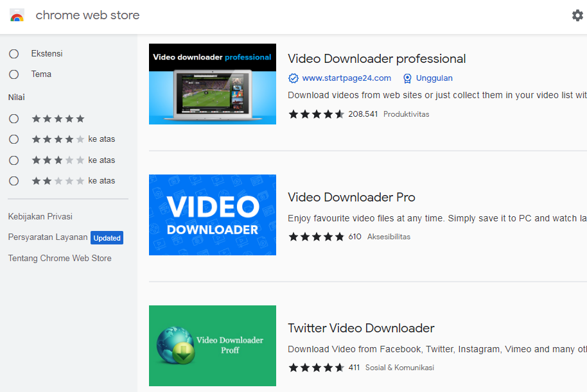587x392 pixels.
Task: Click the blue VIDEO DOWNLOADER thumbnail
Action: point(213,215)
